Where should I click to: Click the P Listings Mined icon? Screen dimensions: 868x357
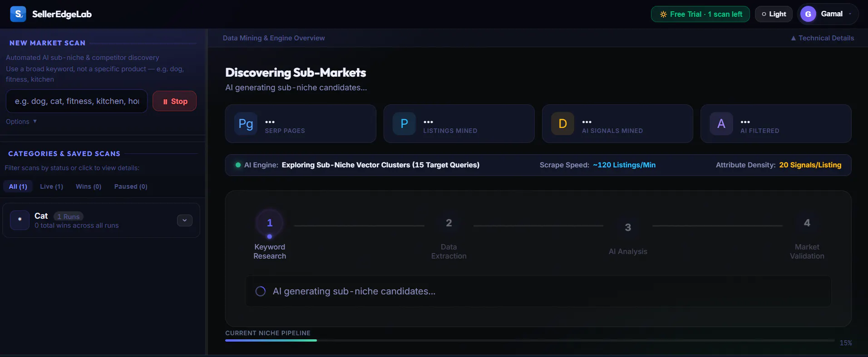[404, 124]
